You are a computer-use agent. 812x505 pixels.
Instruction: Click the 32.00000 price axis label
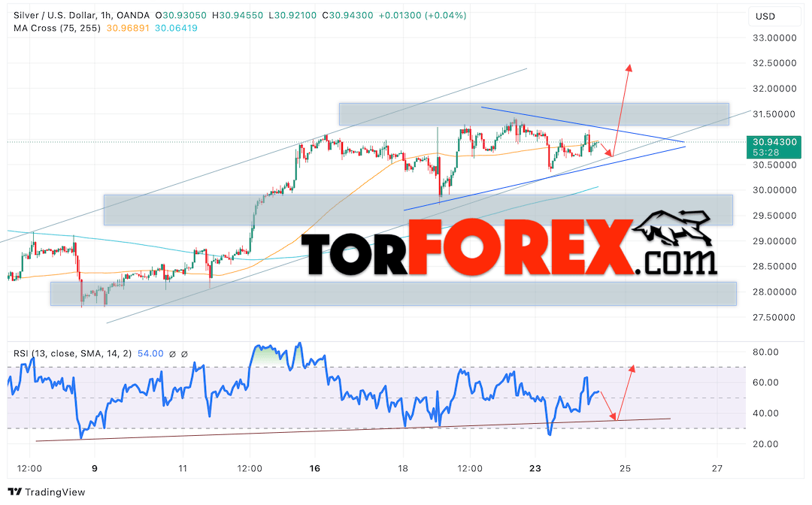coord(774,89)
